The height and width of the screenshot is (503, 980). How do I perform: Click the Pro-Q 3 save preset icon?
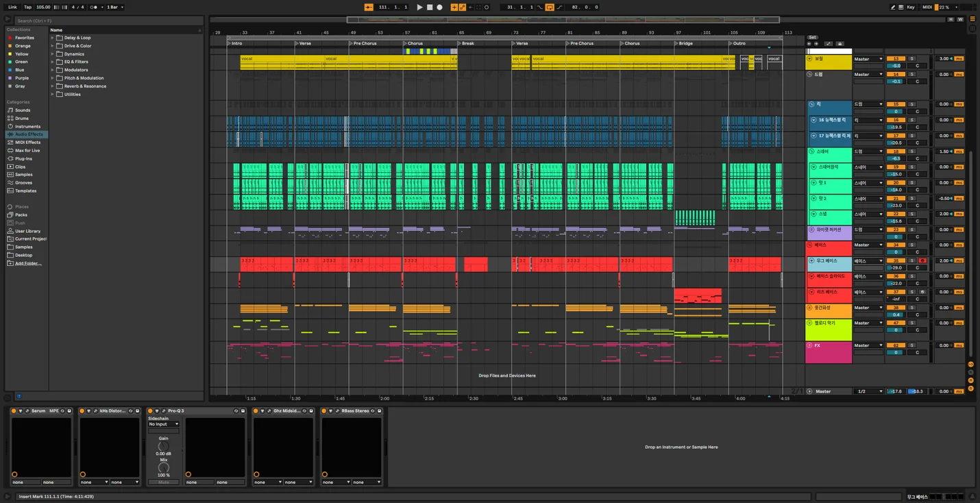pos(243,411)
